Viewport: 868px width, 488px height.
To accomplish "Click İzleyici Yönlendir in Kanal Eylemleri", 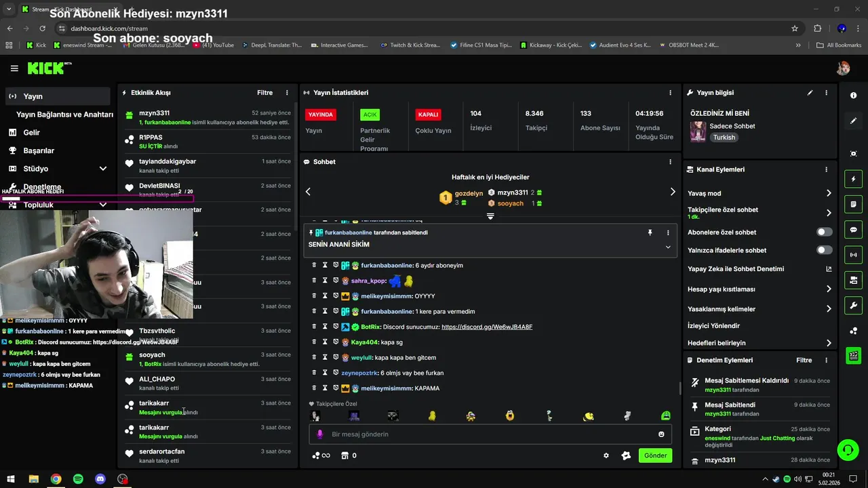I will [x=713, y=326].
